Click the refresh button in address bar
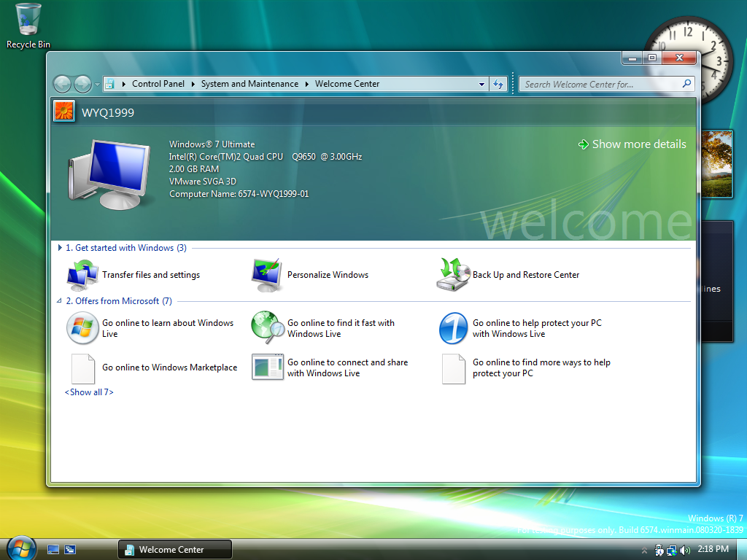The image size is (747, 560). coord(498,85)
